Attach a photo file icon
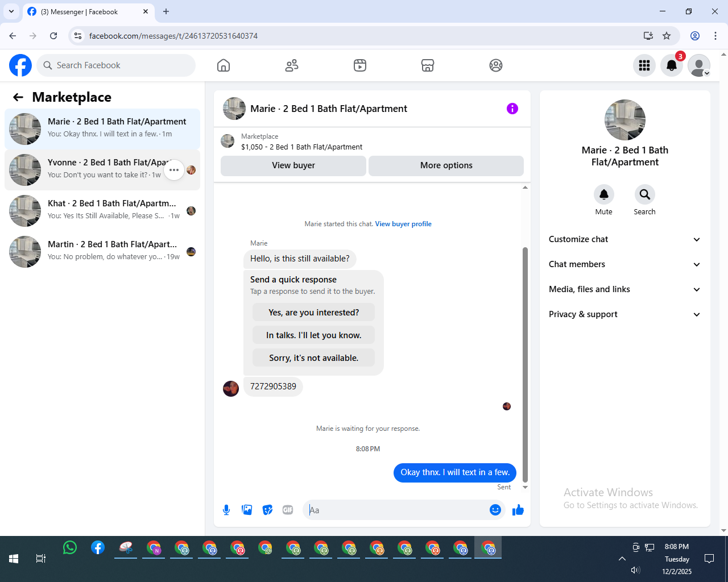The width and height of the screenshot is (728, 582). [x=247, y=510]
